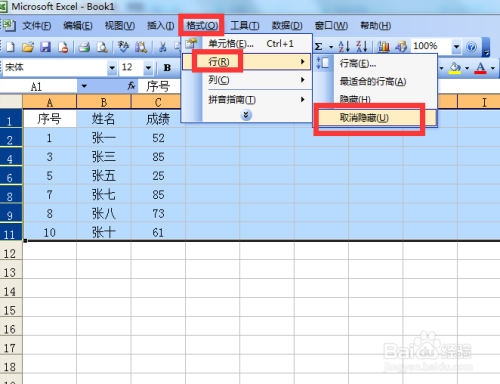Open the 插入(I) menu
The width and height of the screenshot is (500, 384).
[x=160, y=26]
